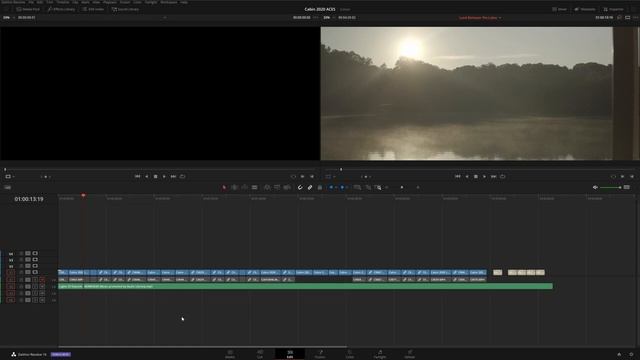The image size is (640, 360).
Task: Click the 01:00:13:19 timecode field
Action: pos(29,199)
